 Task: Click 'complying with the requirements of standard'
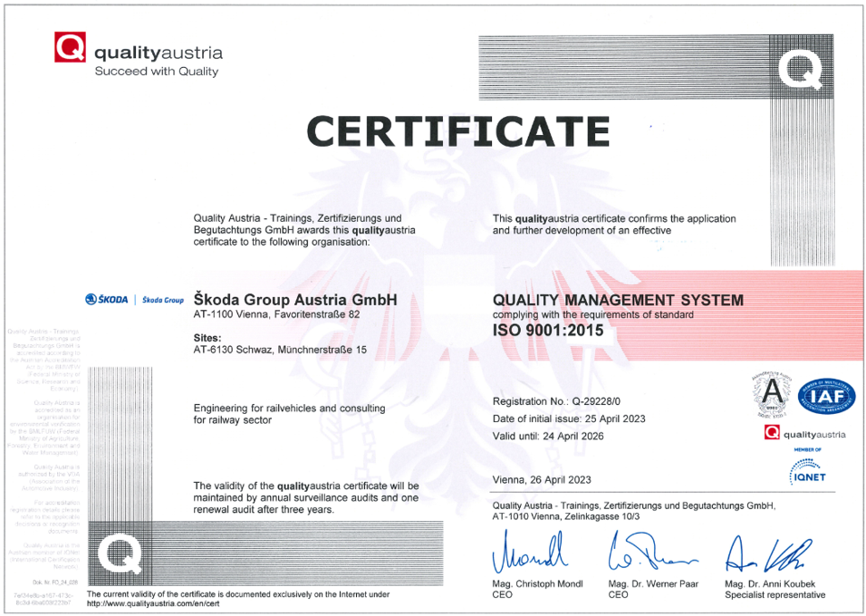(593, 315)
